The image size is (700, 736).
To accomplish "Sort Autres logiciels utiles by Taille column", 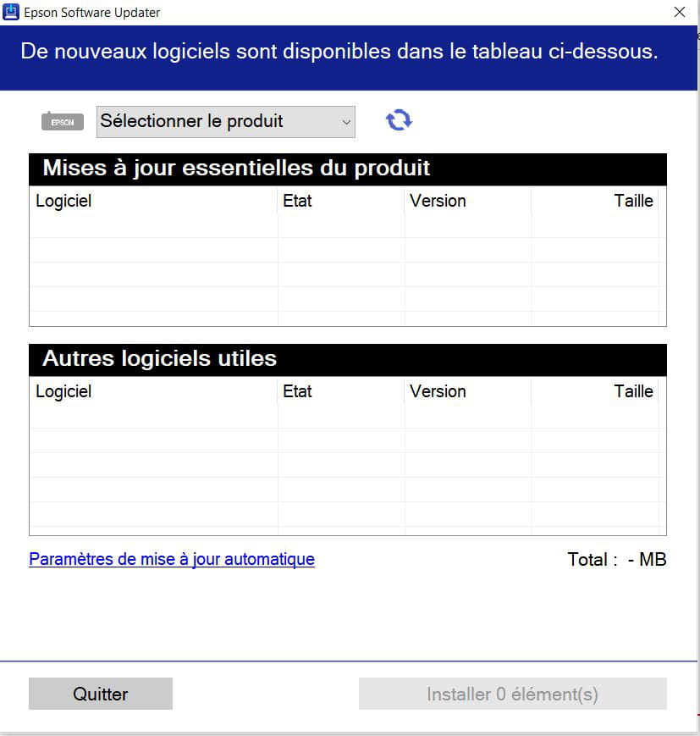I will 595,391.
